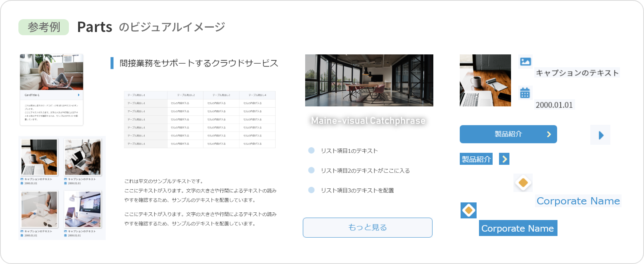
Task: Click the play-arrow icon button beside the wide 製品紹介 button
Action: coord(600,135)
